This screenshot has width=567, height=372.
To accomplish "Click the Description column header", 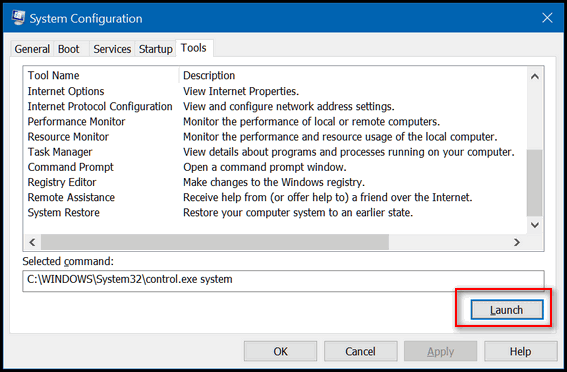I will pyautogui.click(x=353, y=75).
